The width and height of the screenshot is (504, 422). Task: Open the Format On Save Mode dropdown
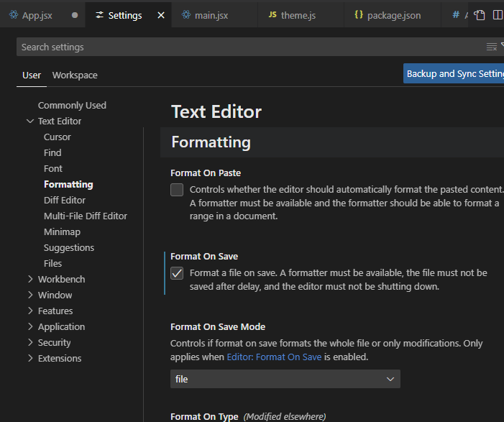[285, 379]
